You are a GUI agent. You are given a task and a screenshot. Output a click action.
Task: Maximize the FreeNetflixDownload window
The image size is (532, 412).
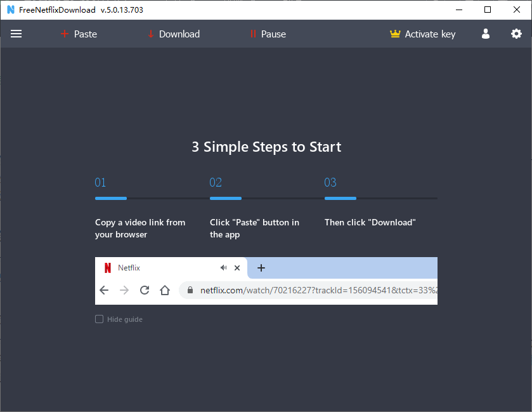(488, 10)
